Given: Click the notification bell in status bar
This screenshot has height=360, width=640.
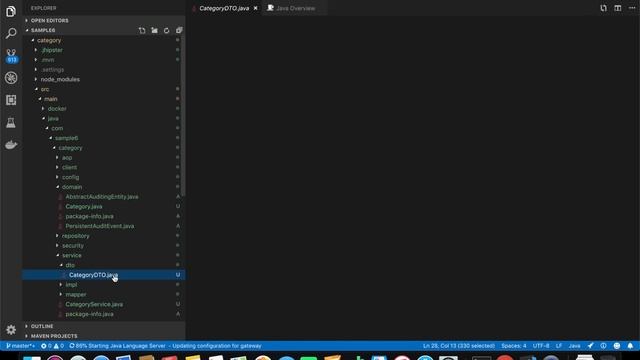Looking at the screenshot, I should pyautogui.click(x=630, y=346).
